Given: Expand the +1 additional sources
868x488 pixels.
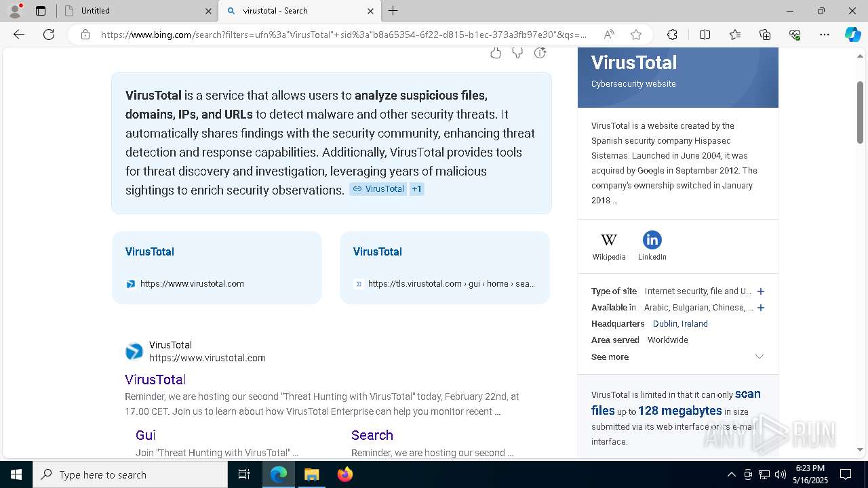Looking at the screenshot, I should 417,189.
